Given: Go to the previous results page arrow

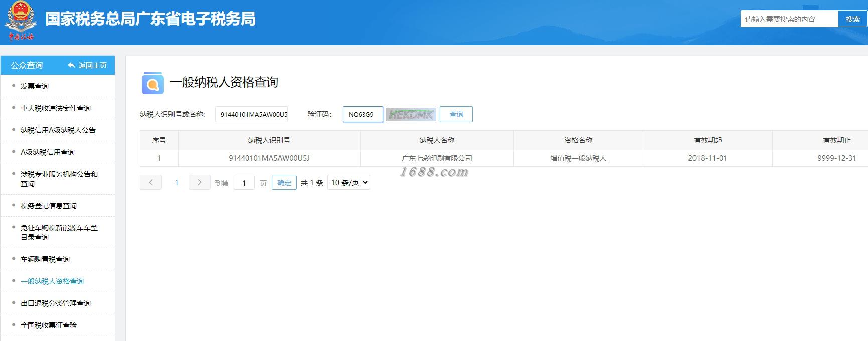Looking at the screenshot, I should pyautogui.click(x=151, y=182).
